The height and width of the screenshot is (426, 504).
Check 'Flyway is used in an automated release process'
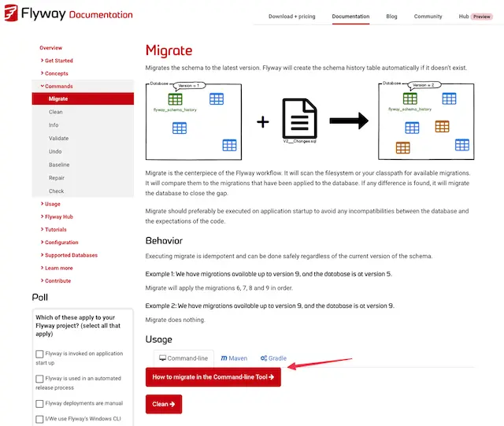(x=39, y=379)
